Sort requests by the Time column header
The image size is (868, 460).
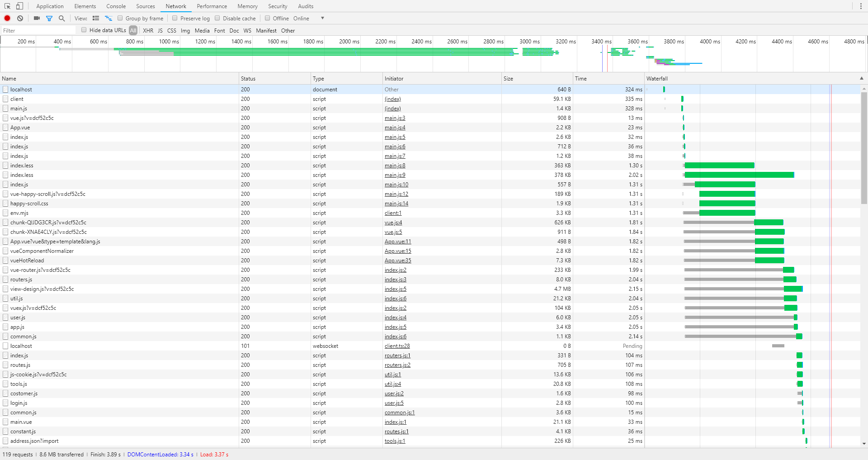tap(609, 78)
